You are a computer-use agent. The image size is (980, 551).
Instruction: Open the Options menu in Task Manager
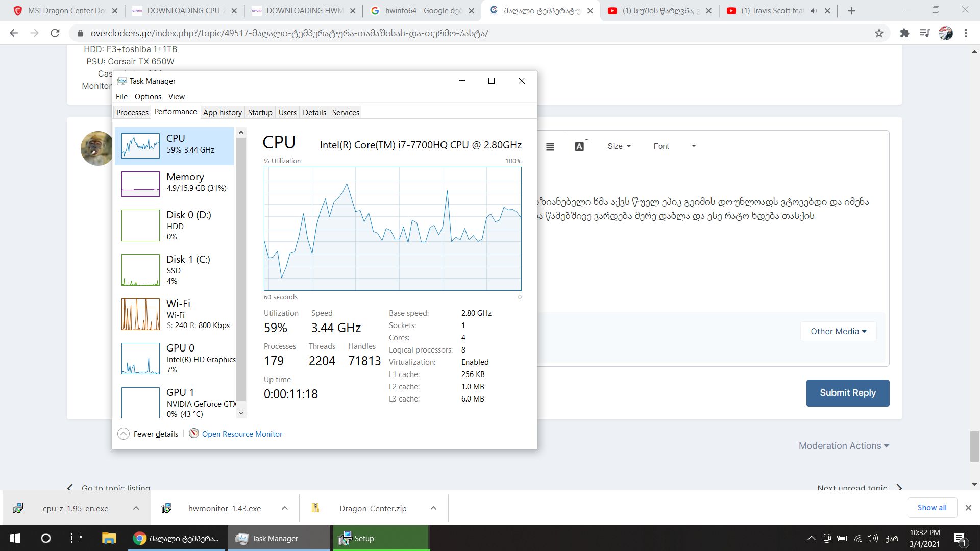click(x=148, y=97)
